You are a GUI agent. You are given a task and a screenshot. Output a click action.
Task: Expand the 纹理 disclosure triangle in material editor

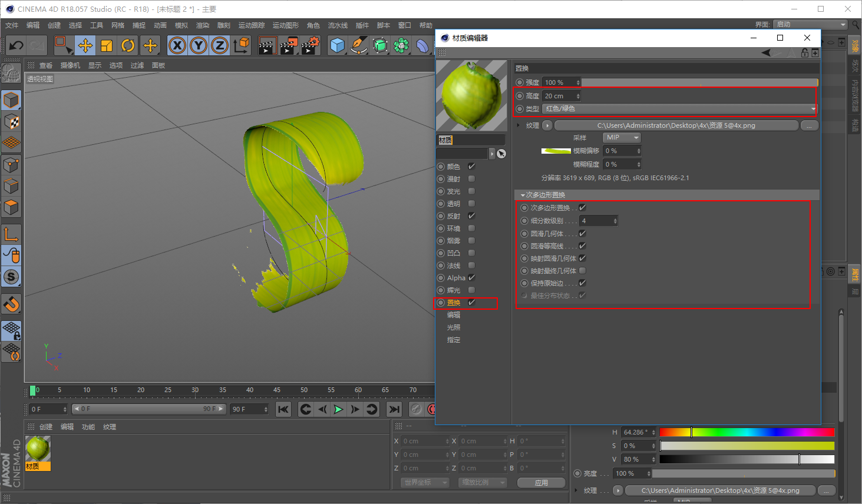518,125
